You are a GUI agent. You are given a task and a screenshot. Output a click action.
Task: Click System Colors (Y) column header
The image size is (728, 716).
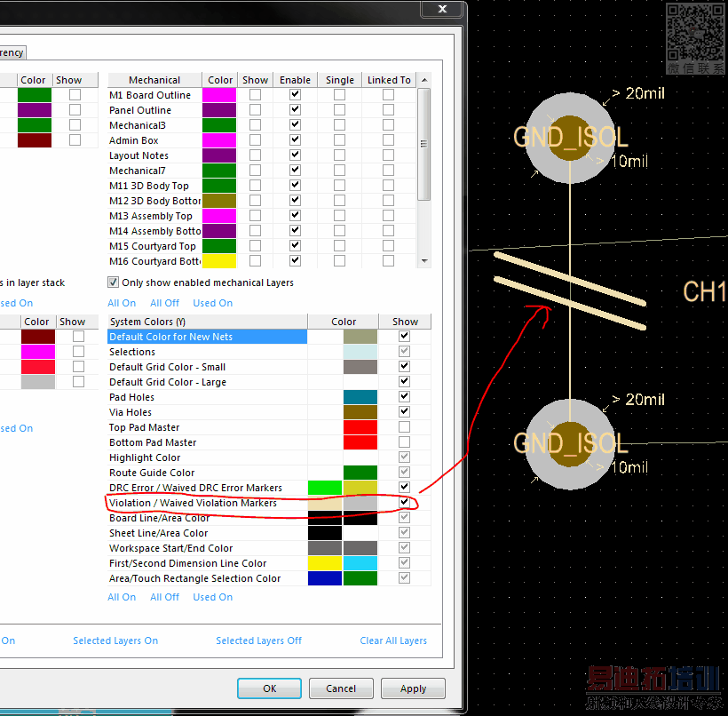207,322
